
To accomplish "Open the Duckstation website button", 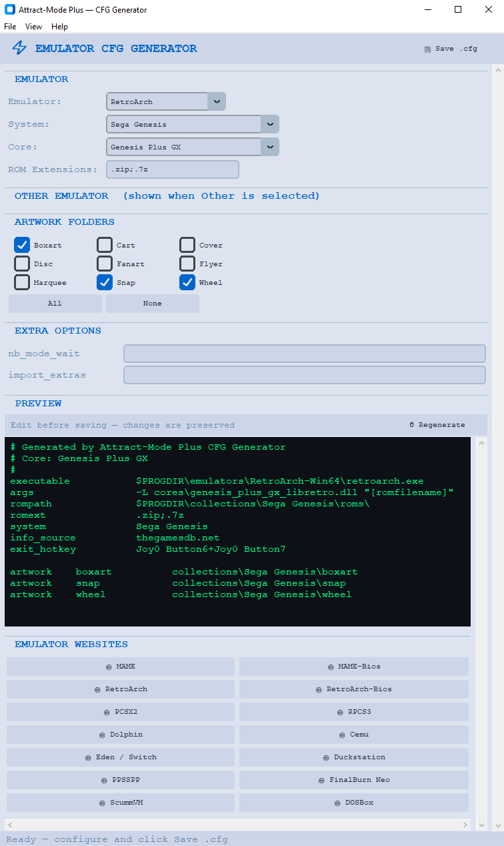I will pos(354,757).
